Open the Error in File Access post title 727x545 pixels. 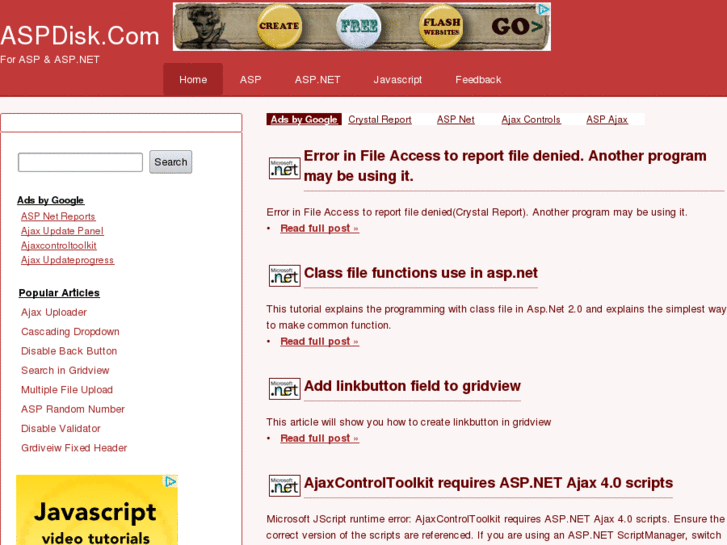[x=505, y=166]
